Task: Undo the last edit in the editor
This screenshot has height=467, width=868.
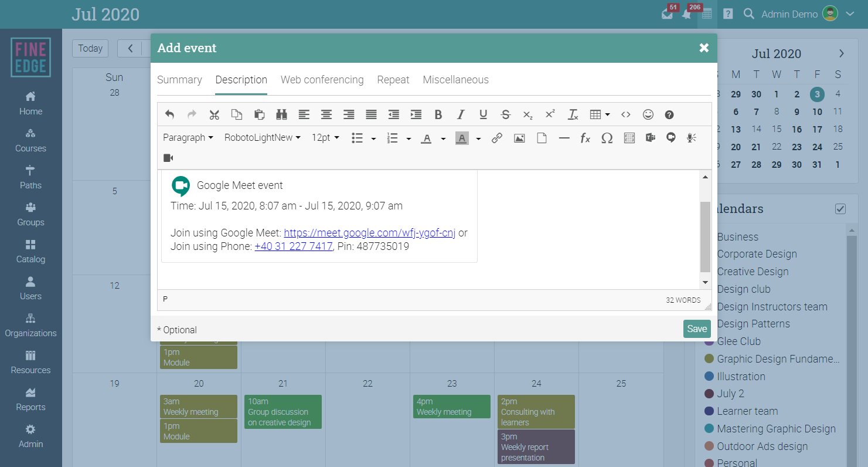Action: coord(169,115)
